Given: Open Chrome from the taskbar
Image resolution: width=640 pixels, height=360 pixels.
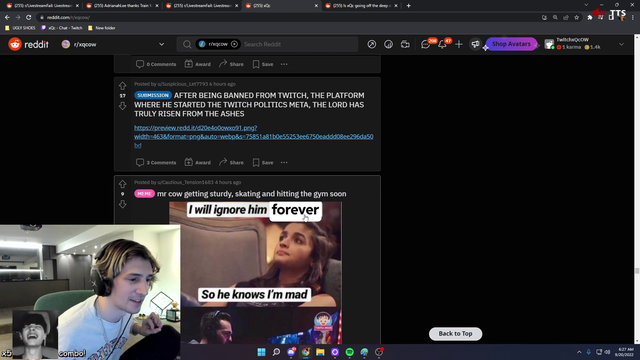Looking at the screenshot, I should pos(306,352).
